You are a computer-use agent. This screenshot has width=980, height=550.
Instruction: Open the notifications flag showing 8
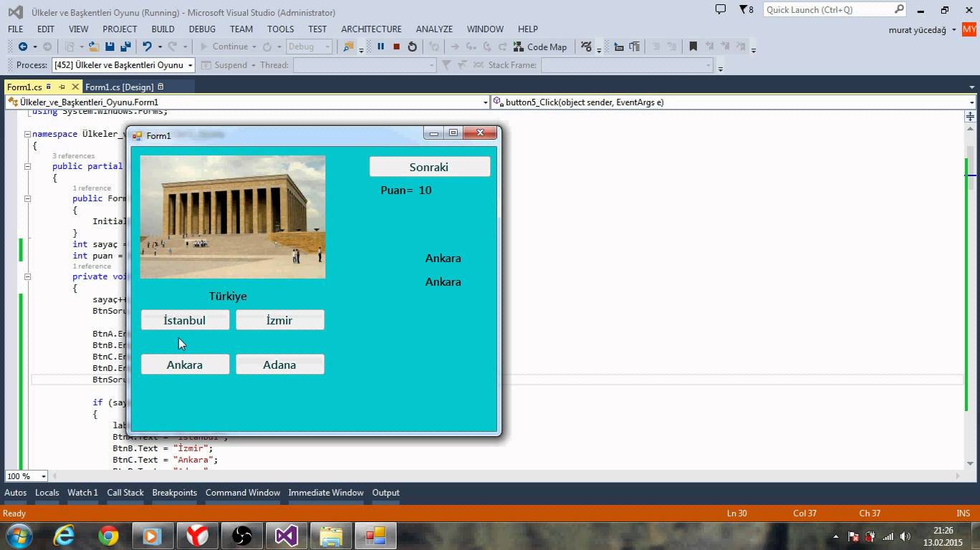point(746,9)
